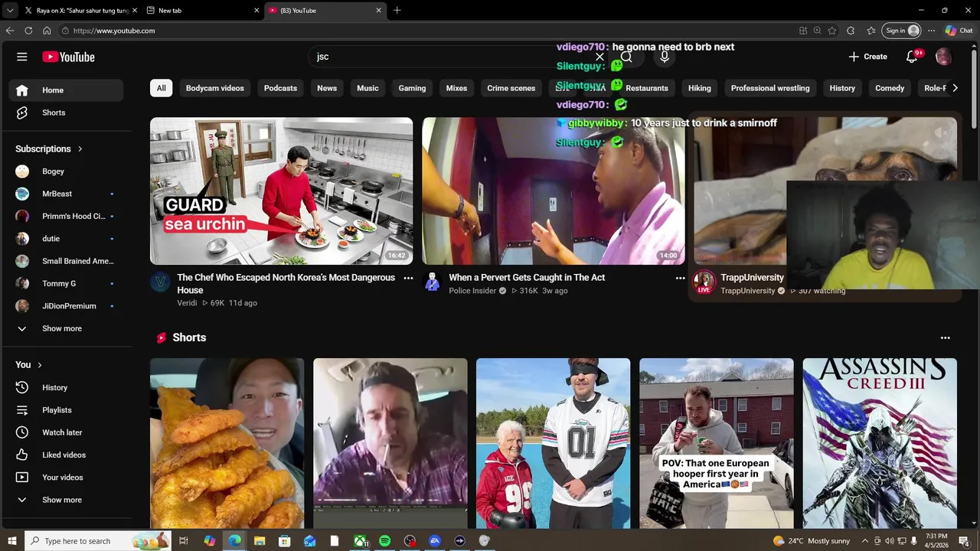
Task: Open the Bogey channel subscription
Action: coord(66,171)
